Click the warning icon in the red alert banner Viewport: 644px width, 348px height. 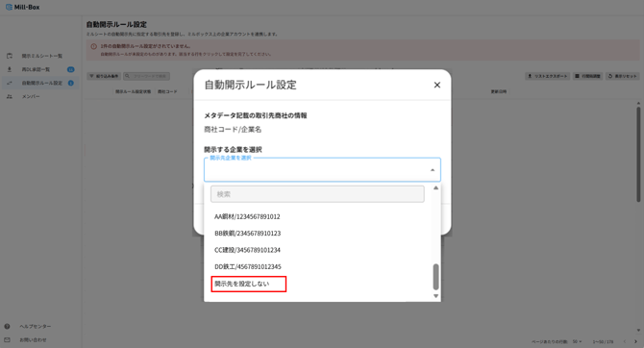coord(93,46)
